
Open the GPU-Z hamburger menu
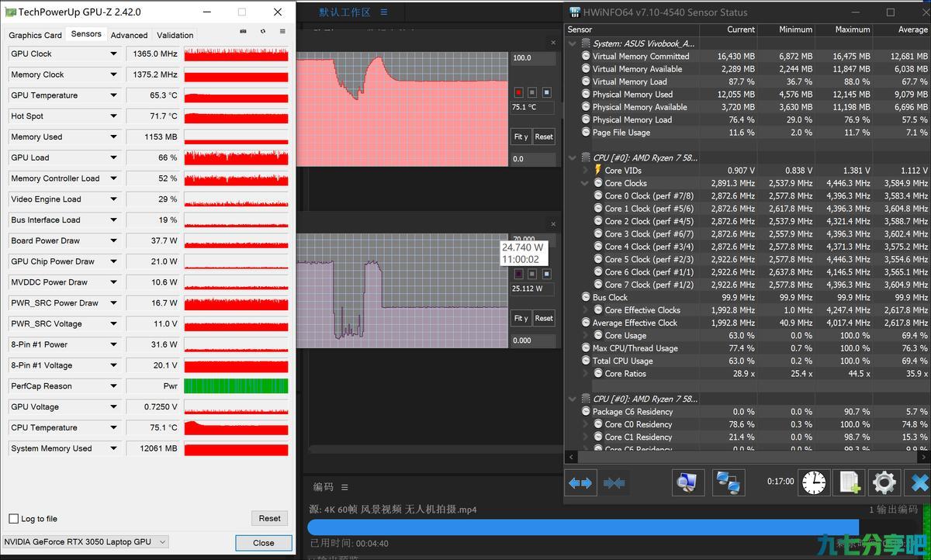[x=282, y=32]
